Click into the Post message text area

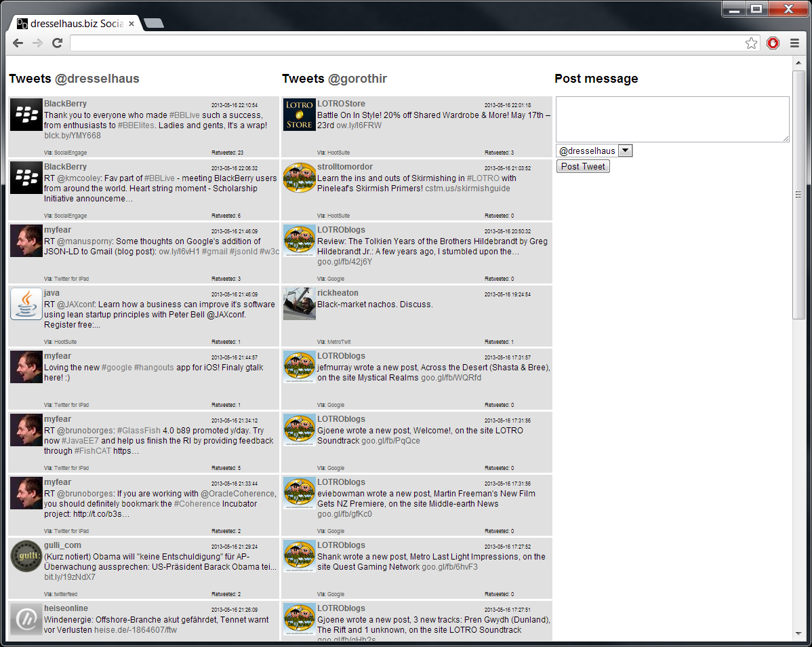pos(672,119)
